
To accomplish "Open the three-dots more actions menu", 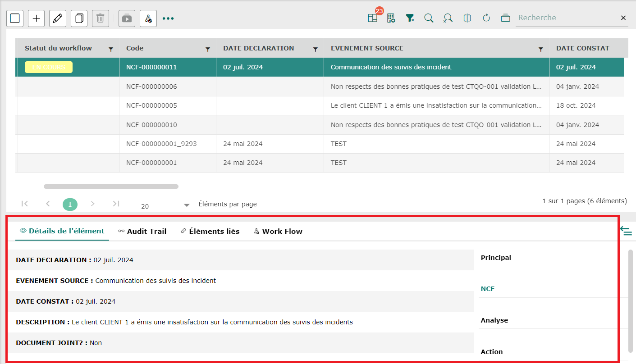I will [x=168, y=18].
